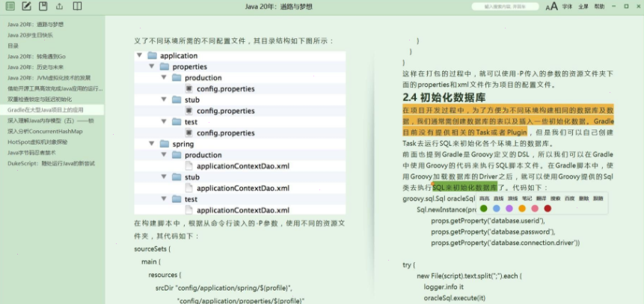Switch layout with the open-book icon
The width and height of the screenshot is (644, 304).
77,6
